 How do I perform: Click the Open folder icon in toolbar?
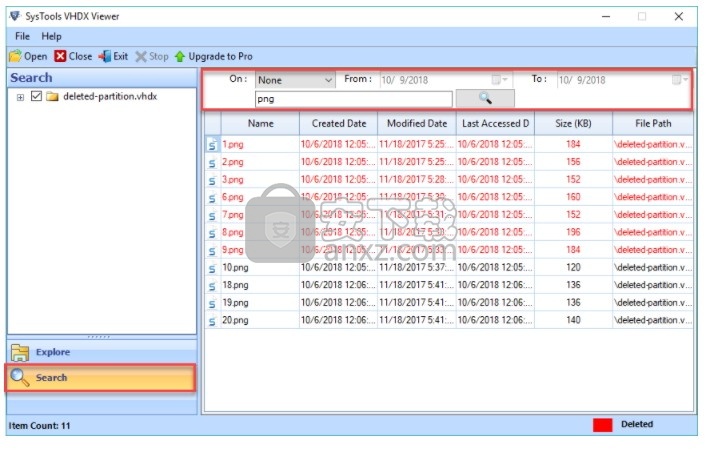coord(15,56)
